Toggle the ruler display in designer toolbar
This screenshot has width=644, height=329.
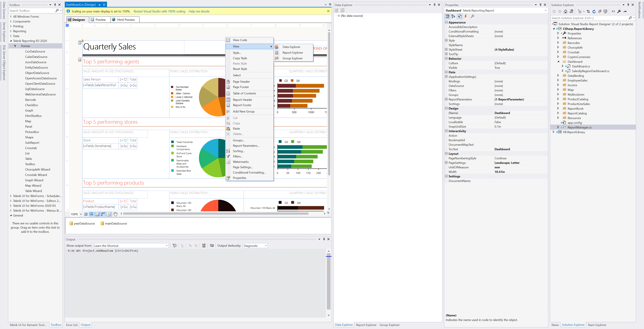[x=103, y=214]
